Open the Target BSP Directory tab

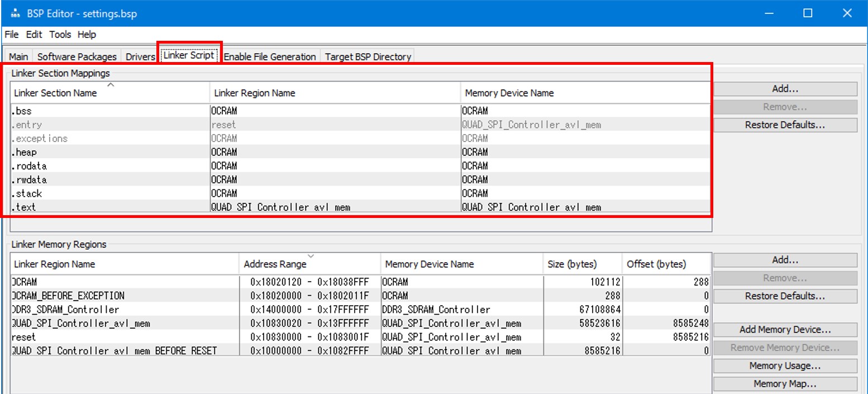pos(368,56)
